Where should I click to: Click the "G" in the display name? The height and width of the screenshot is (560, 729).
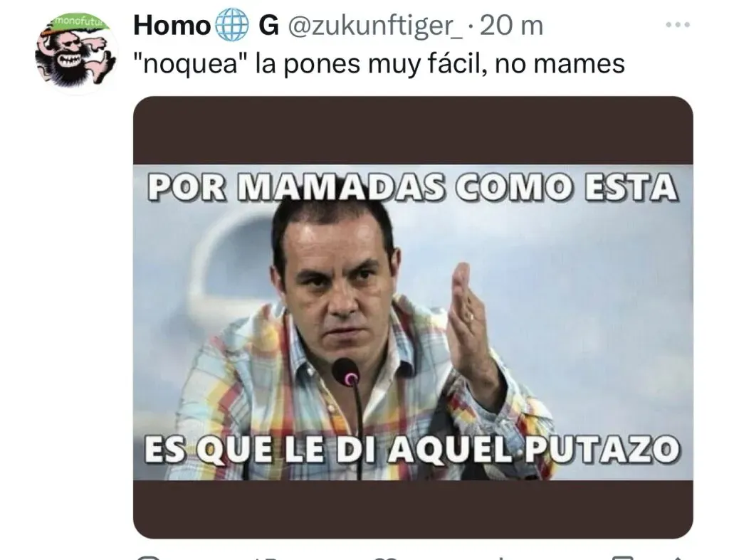click(x=268, y=26)
